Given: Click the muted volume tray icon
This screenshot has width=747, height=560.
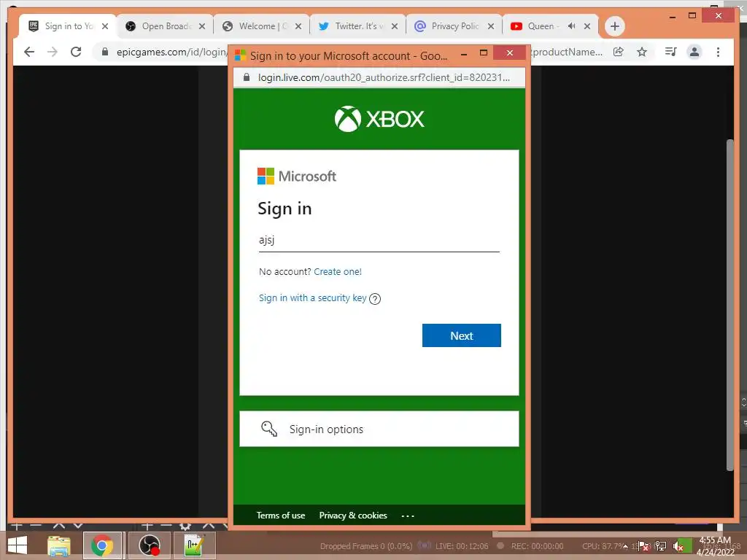Looking at the screenshot, I should [678, 546].
